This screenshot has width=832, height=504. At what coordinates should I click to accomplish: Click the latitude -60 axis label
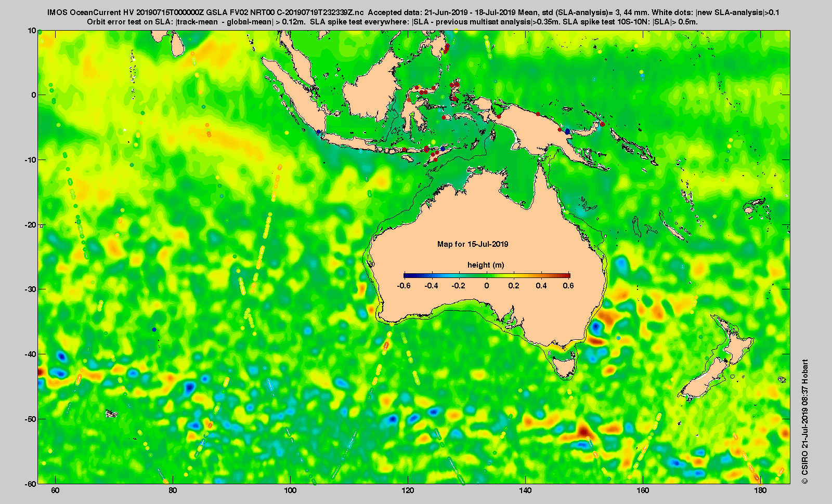[30, 483]
